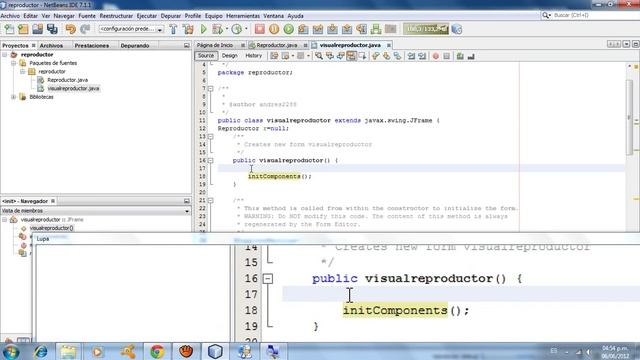Screen dimensions: 640x360
Task: Click the Open Project toolbar icon
Action: point(38,29)
